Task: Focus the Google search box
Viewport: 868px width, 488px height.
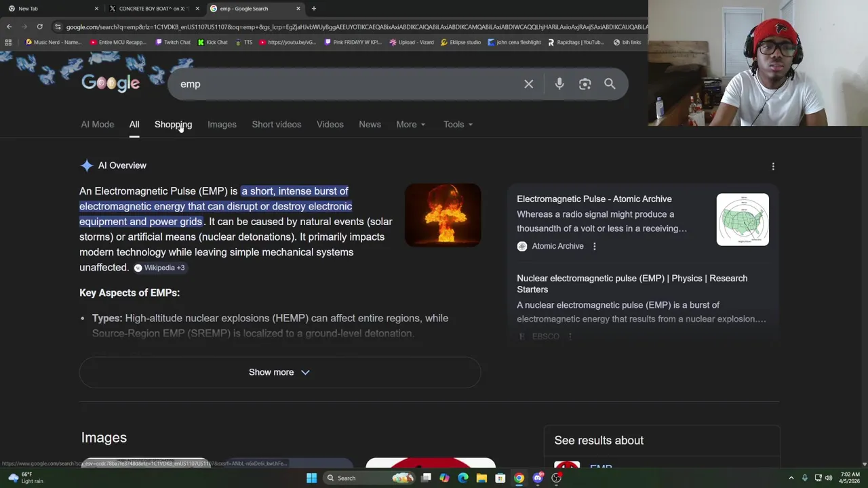Action: 346,84
